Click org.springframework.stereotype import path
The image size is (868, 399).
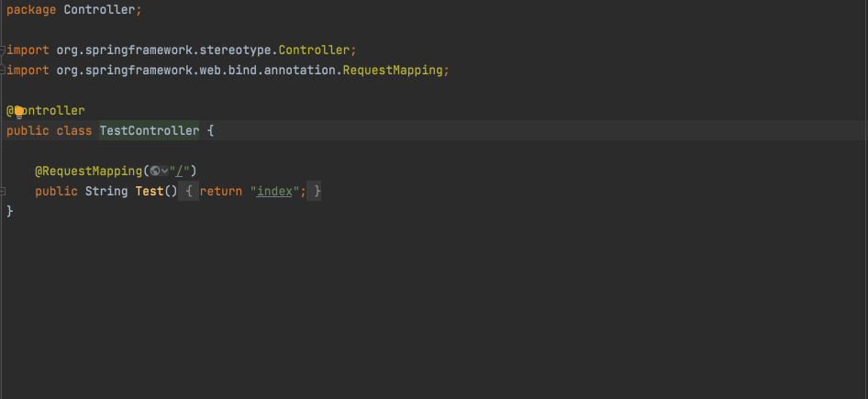pyautogui.click(x=164, y=50)
